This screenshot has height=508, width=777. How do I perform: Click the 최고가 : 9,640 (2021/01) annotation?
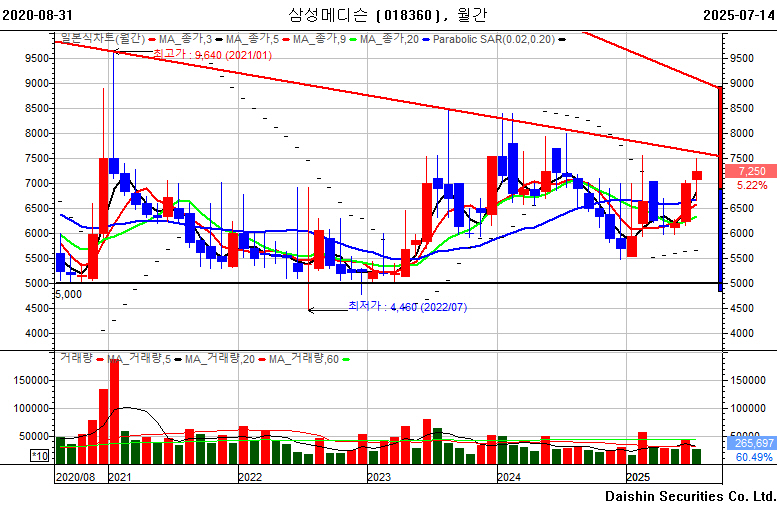213,54
